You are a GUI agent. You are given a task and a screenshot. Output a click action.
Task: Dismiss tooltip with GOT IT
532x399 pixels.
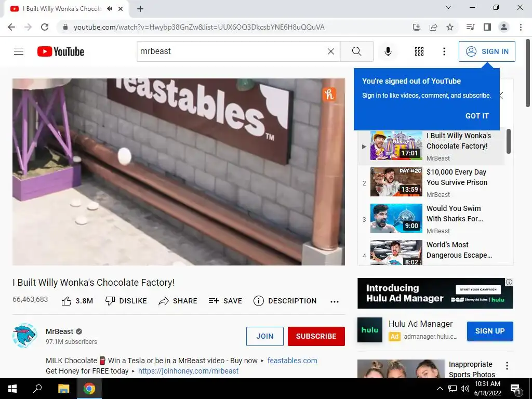click(x=477, y=116)
